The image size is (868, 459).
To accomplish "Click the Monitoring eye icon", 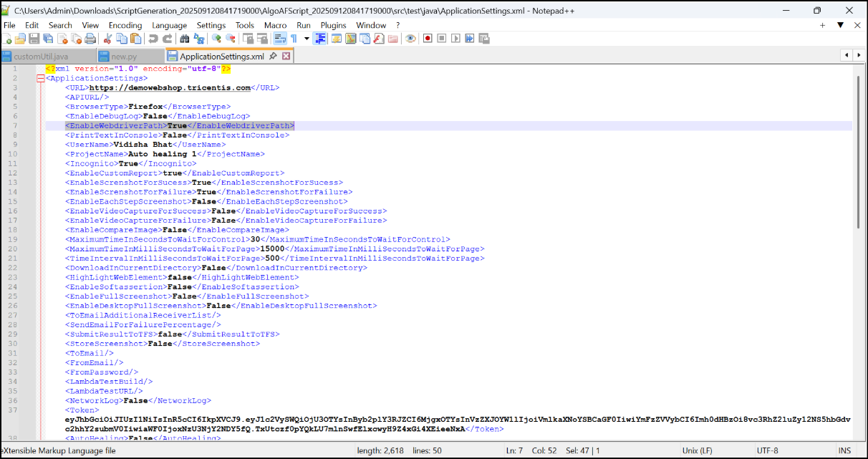I will 410,39.
